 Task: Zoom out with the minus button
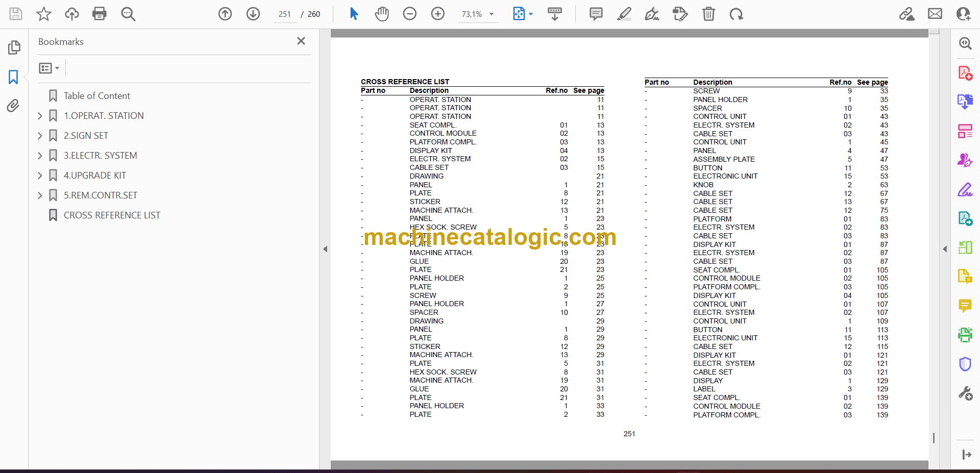tap(410, 14)
